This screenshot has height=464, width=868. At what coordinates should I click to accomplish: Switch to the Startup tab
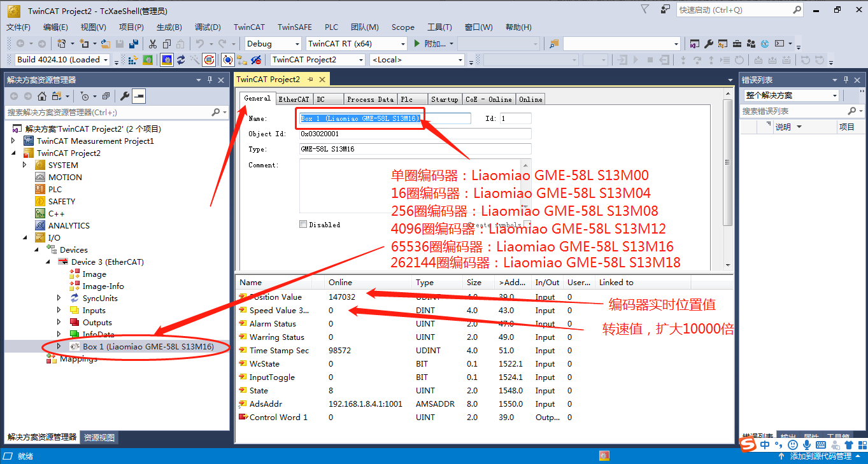(x=444, y=99)
